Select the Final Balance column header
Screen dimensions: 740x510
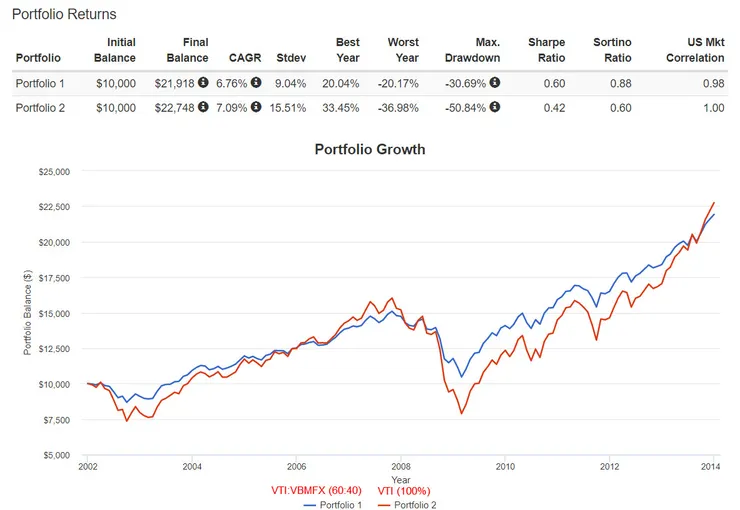(x=188, y=50)
